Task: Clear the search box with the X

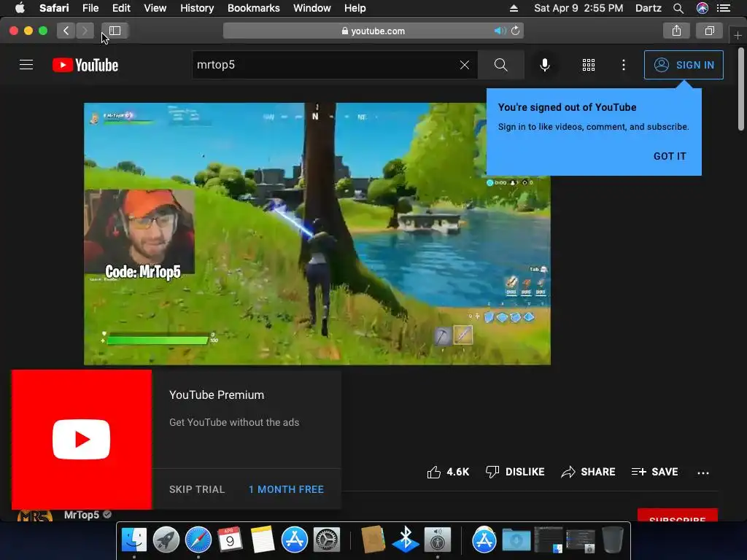Action: click(465, 65)
